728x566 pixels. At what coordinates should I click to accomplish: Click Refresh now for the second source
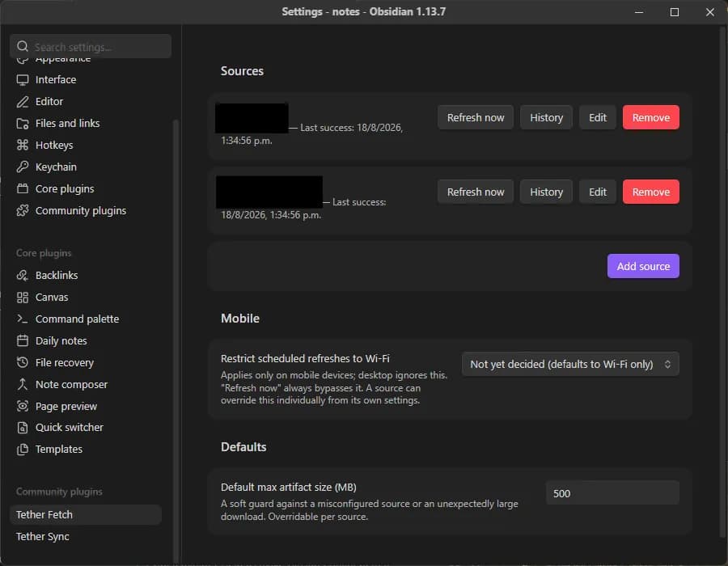[476, 192]
